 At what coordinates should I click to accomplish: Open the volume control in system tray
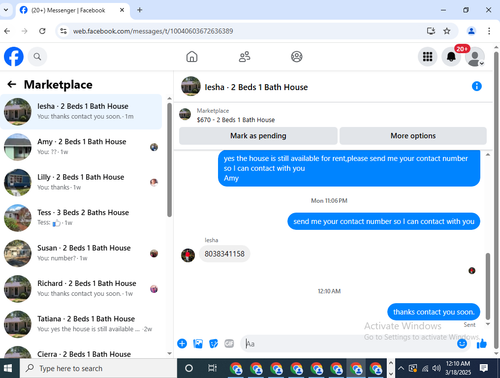[436, 368]
